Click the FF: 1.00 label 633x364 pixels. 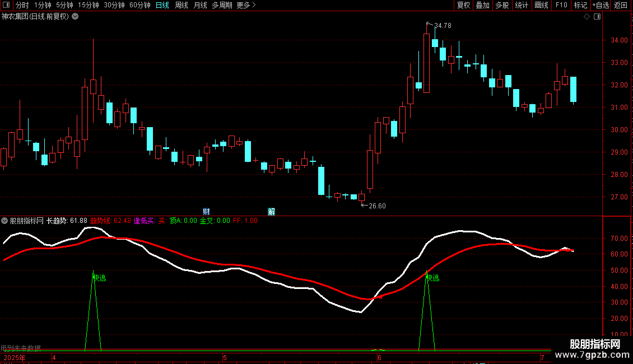(245, 221)
